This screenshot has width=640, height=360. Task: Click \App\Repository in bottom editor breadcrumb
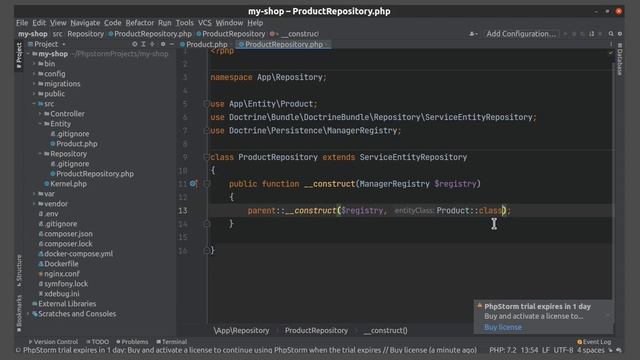241,331
